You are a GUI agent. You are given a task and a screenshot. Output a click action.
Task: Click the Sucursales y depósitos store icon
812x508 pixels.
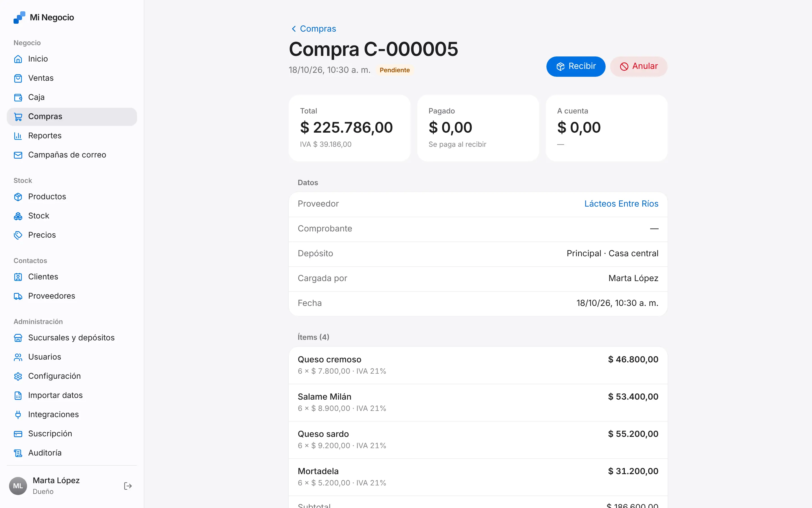click(18, 338)
